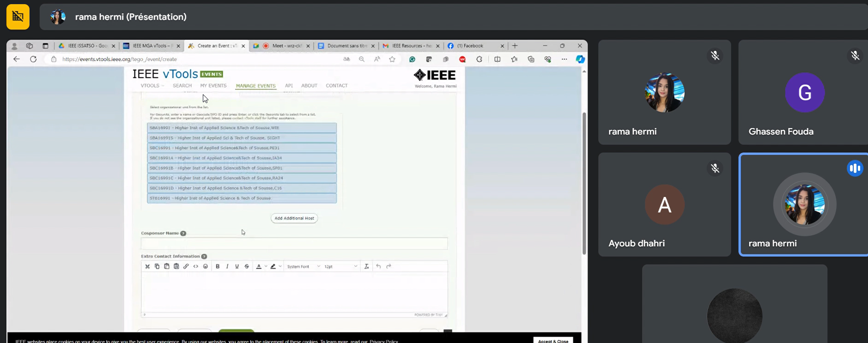Apply the highlight background color marker
Image resolution: width=868 pixels, height=343 pixels.
tap(273, 266)
